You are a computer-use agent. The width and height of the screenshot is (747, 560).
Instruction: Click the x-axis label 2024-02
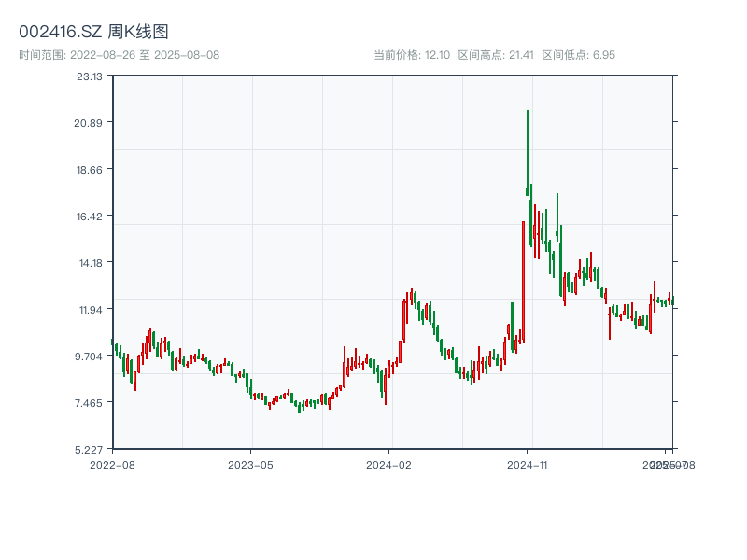[388, 465]
